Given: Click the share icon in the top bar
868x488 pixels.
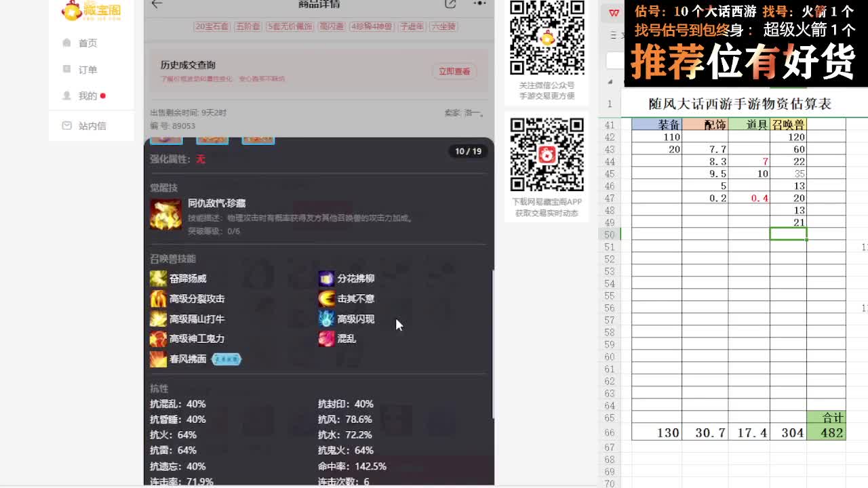Looking at the screenshot, I should coord(450,3).
